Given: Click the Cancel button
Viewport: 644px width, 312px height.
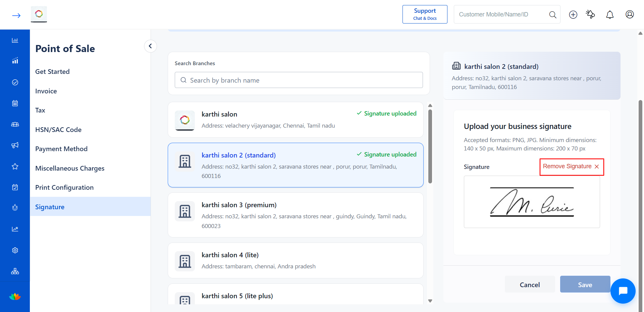Looking at the screenshot, I should click(530, 284).
